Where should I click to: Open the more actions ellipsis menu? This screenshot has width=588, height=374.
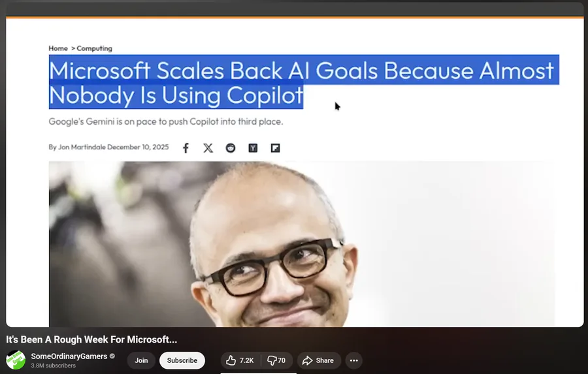pyautogui.click(x=353, y=360)
